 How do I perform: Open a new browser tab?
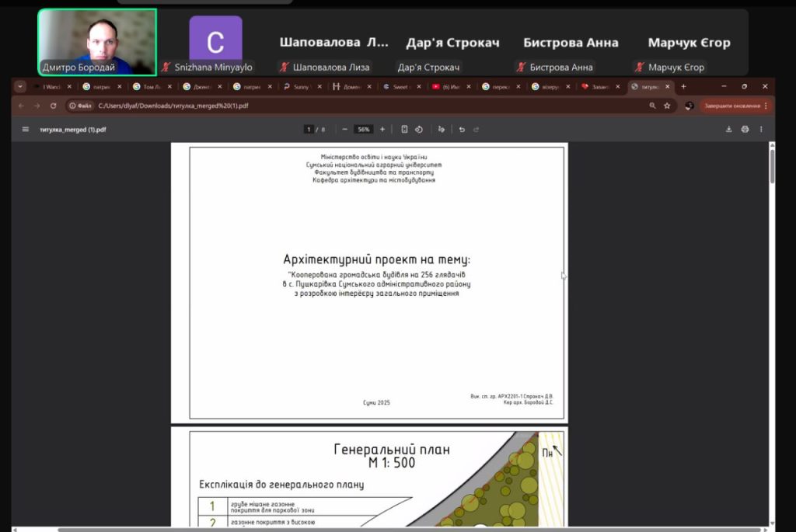click(x=683, y=87)
